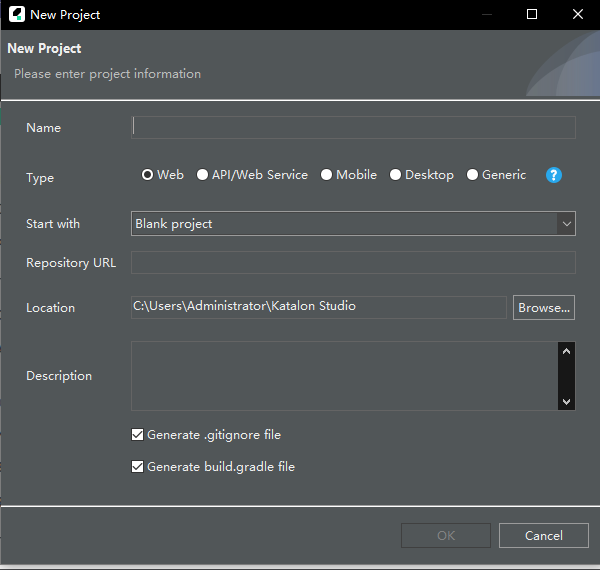Screen dimensions: 600x570
Task: Click the Description scrollbar down arrow
Action: [x=566, y=401]
